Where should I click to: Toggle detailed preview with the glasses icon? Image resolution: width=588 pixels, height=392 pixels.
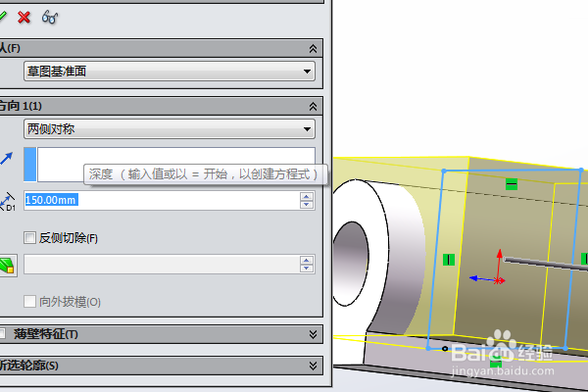point(50,17)
